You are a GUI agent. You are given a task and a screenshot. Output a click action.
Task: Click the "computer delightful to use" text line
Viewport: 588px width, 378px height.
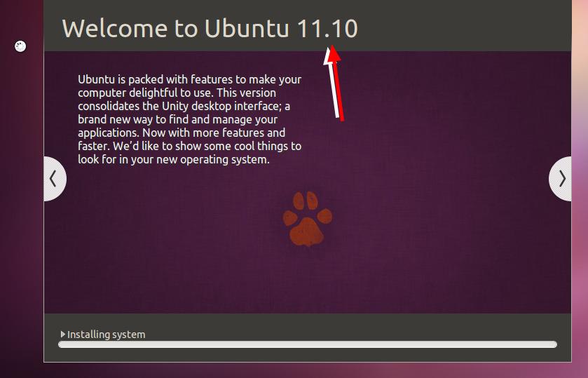[177, 93]
